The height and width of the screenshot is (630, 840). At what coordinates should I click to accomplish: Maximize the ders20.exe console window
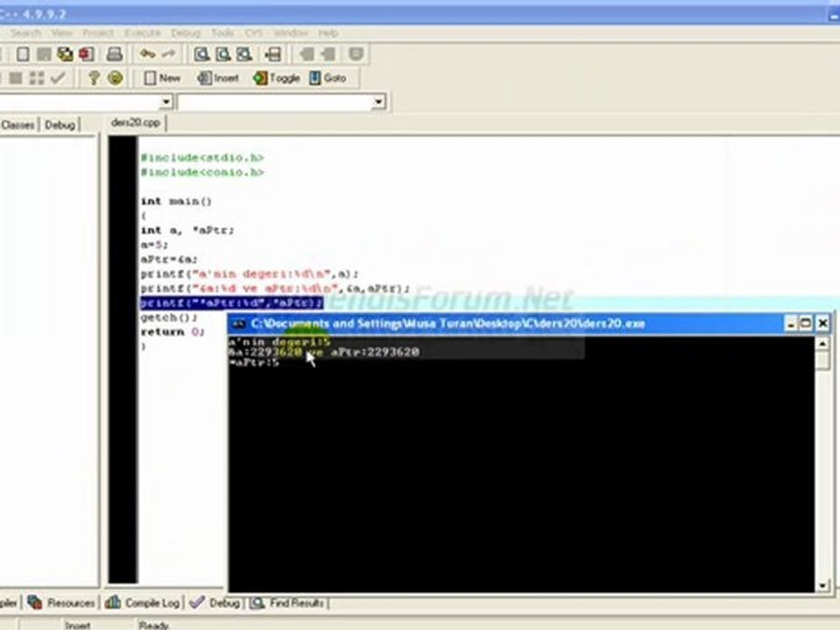pyautogui.click(x=806, y=324)
